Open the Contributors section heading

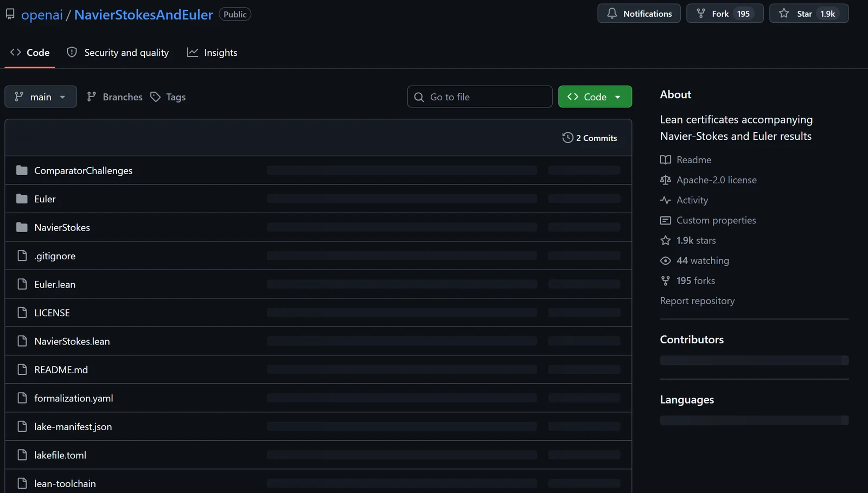coord(692,340)
